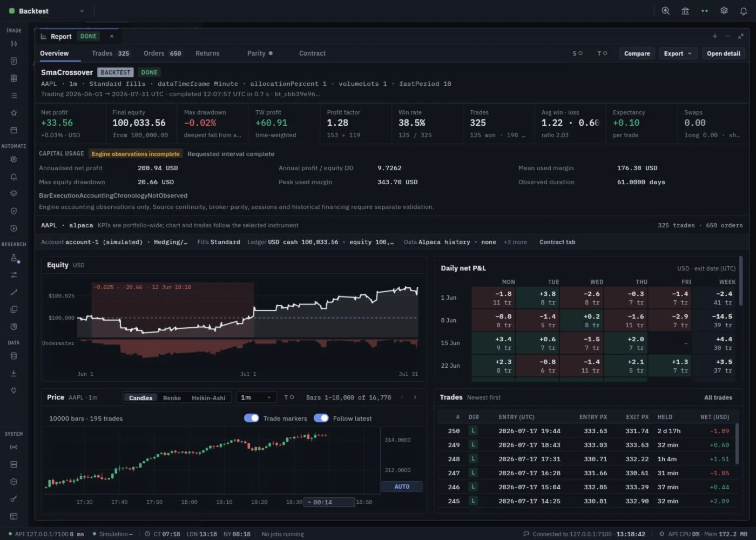Close the Report tab
This screenshot has width=756, height=540.
tap(112, 36)
